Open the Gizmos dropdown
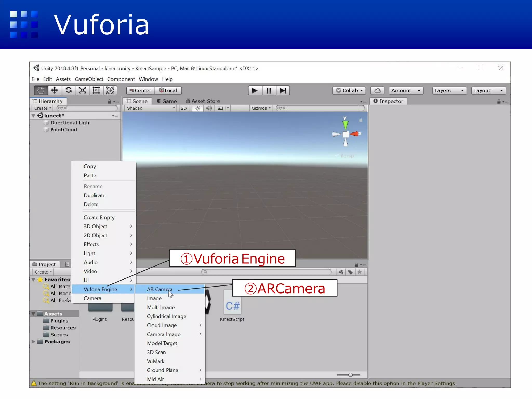This screenshot has height=399, width=532. tap(261, 108)
